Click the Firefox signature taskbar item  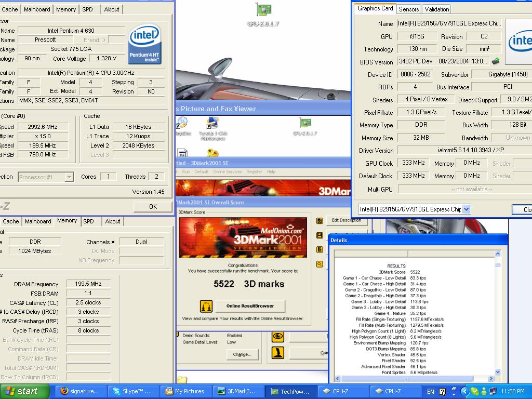tap(81, 391)
